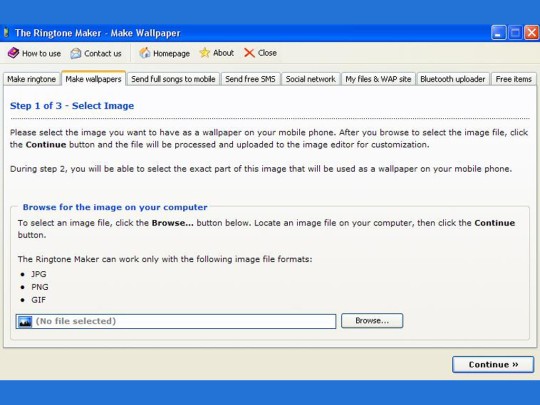Select Close toolbar label
The image size is (540, 405).
click(267, 53)
